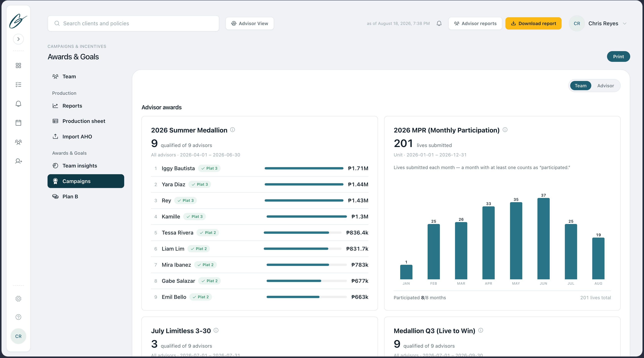
Task: Click the Plat 2 badge next to Mira Ibanez
Action: 205,265
